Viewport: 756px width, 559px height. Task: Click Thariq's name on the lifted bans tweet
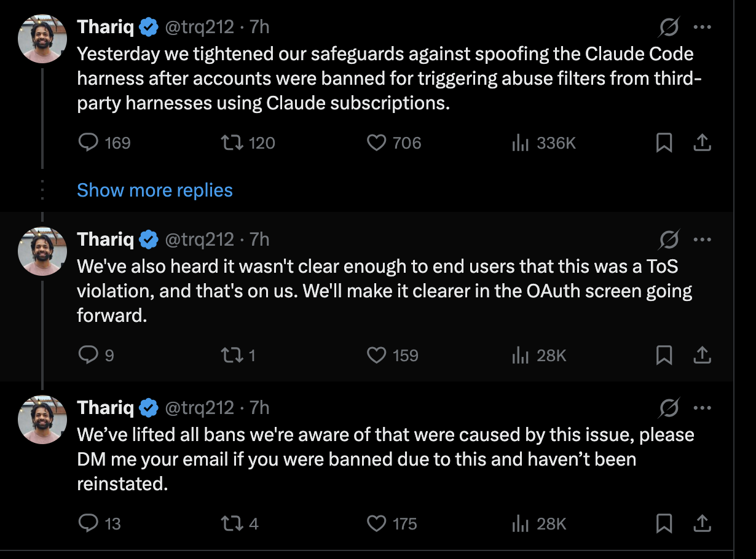pyautogui.click(x=105, y=408)
